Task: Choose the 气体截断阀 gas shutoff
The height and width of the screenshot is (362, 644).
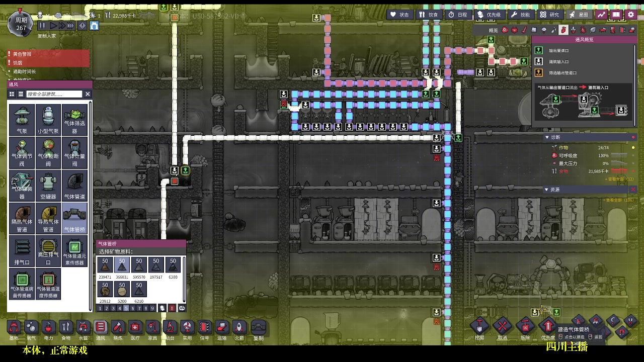Action: (x=48, y=153)
